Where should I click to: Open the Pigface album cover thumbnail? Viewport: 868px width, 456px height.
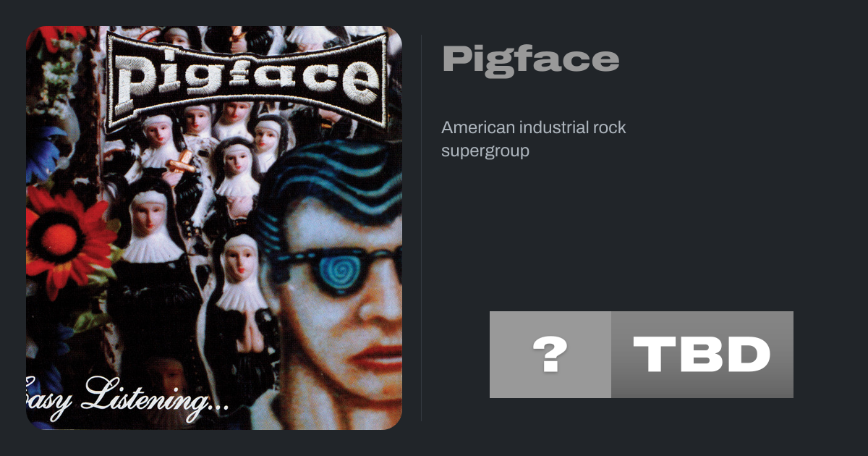214,228
